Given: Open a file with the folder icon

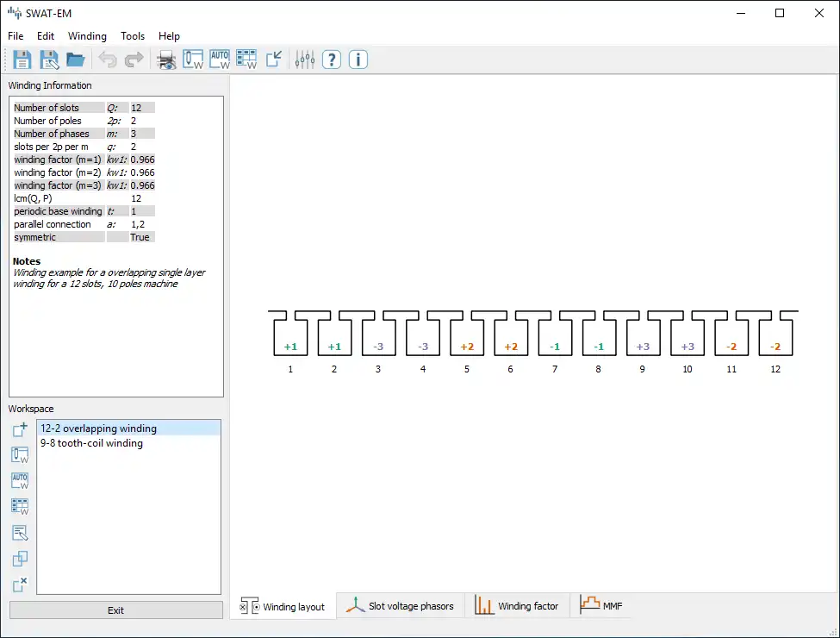Looking at the screenshot, I should coord(76,59).
